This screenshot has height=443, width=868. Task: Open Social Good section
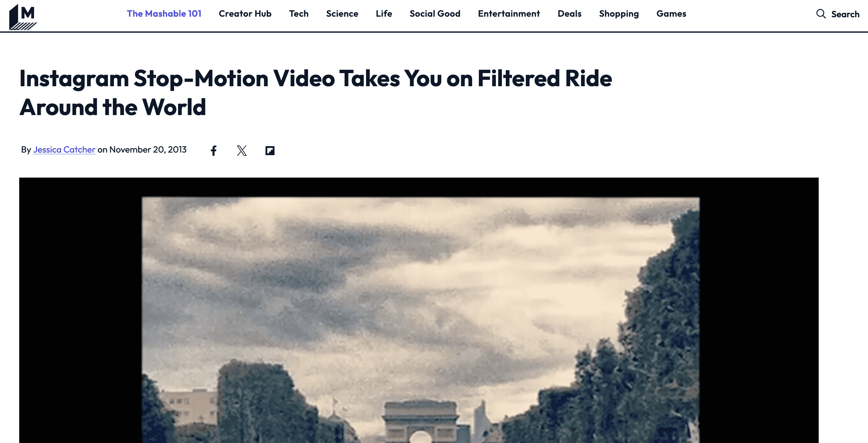[435, 13]
